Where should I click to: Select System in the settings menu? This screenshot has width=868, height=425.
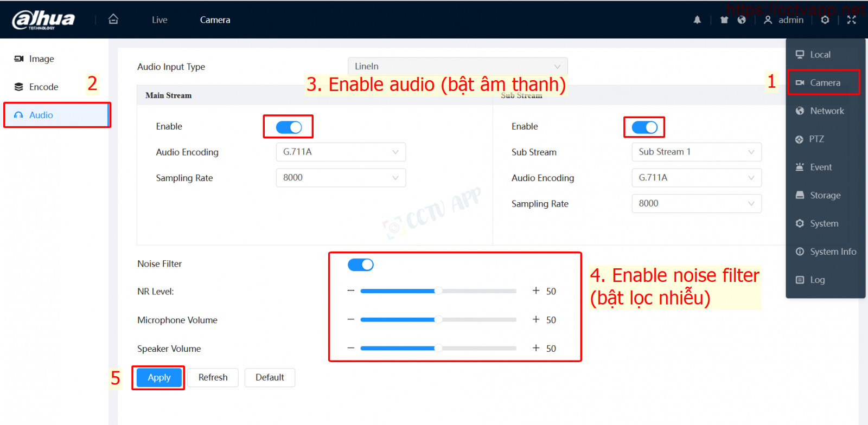point(825,223)
